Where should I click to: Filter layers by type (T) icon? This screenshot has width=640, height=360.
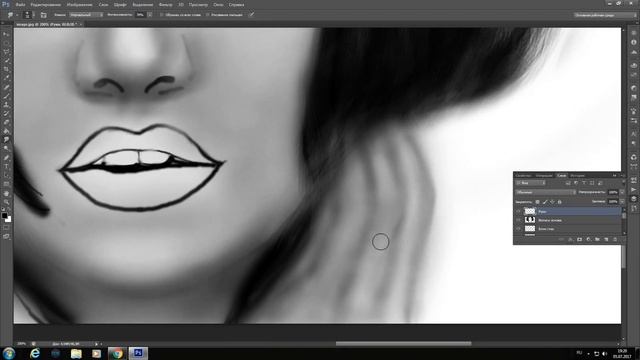584,183
